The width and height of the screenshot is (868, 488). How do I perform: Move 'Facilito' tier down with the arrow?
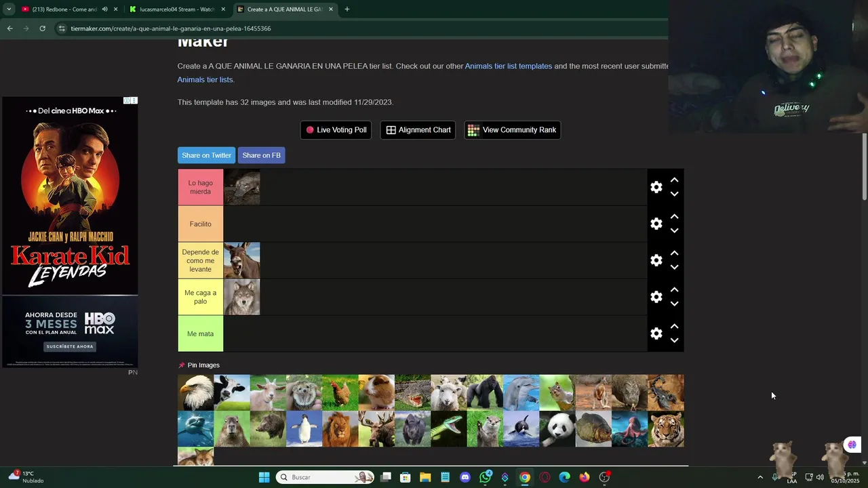(x=674, y=230)
